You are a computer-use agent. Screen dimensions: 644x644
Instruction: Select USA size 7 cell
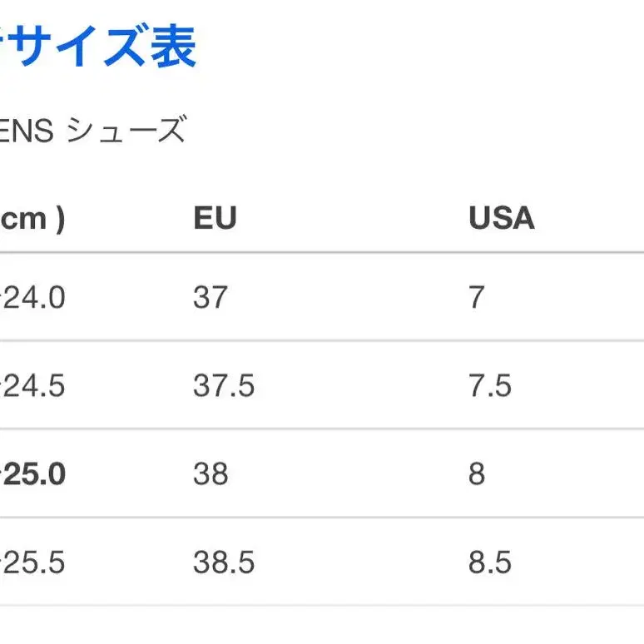click(x=476, y=297)
